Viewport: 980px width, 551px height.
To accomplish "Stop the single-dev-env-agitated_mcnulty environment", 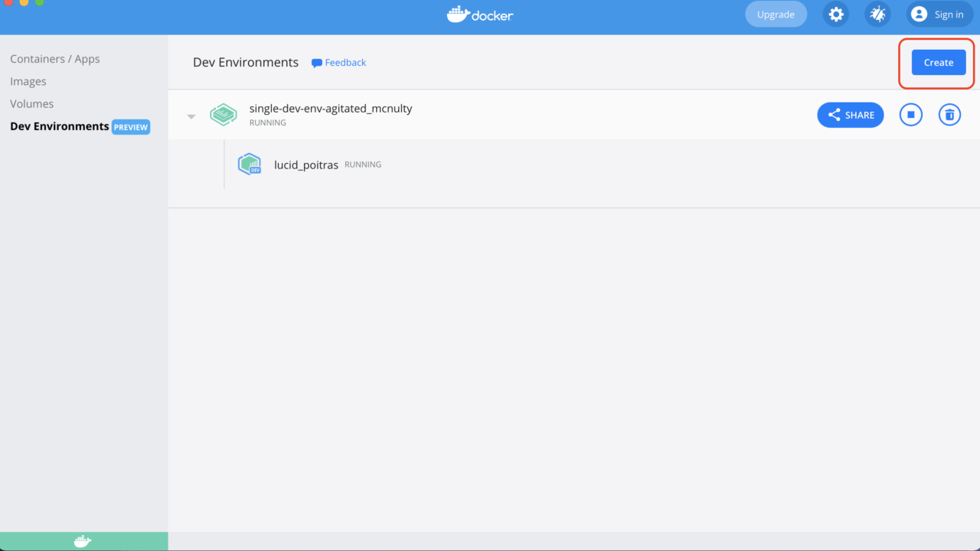I will tap(910, 114).
